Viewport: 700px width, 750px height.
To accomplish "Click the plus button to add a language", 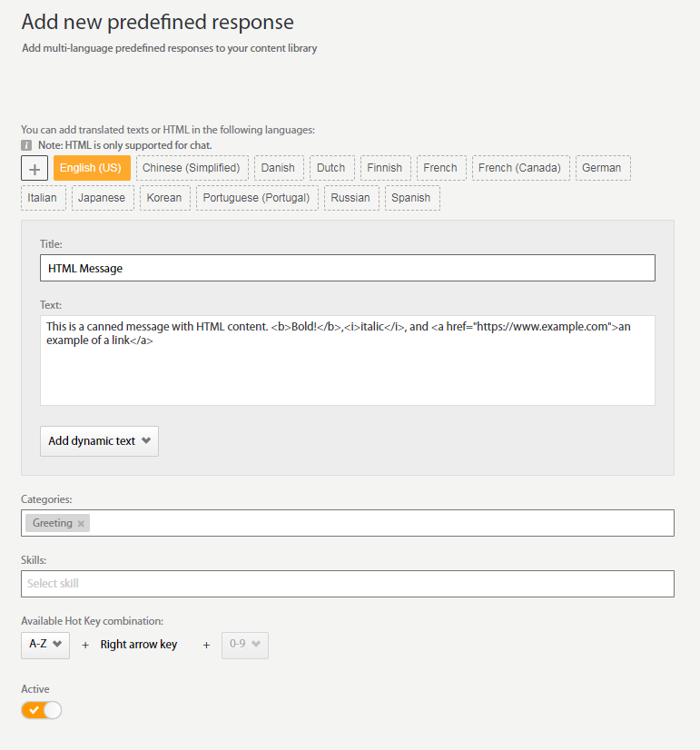I will [x=34, y=167].
